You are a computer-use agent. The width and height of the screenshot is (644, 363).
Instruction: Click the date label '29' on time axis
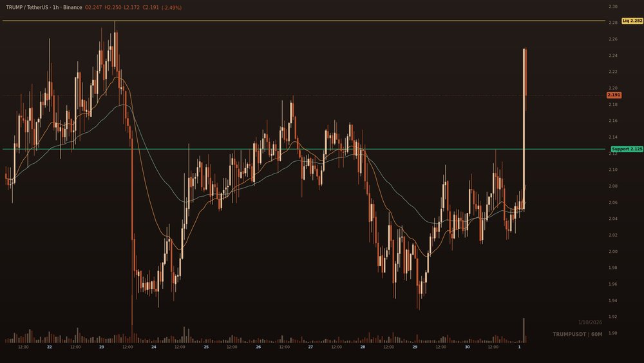point(415,347)
